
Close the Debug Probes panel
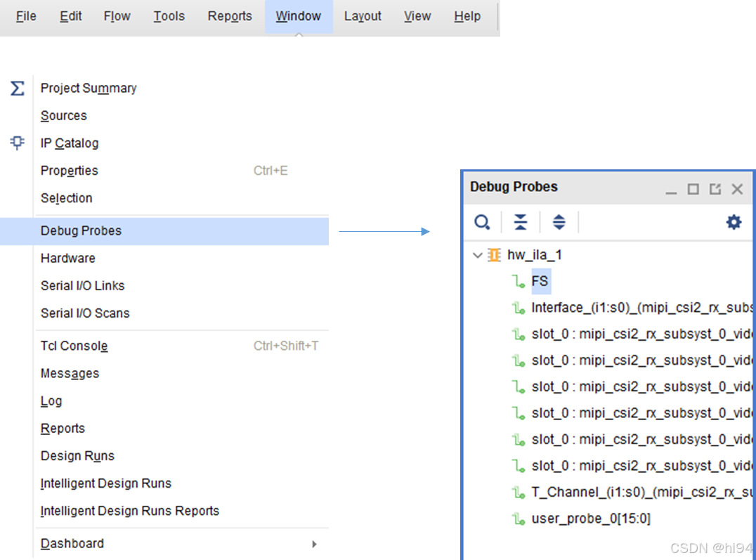(737, 189)
